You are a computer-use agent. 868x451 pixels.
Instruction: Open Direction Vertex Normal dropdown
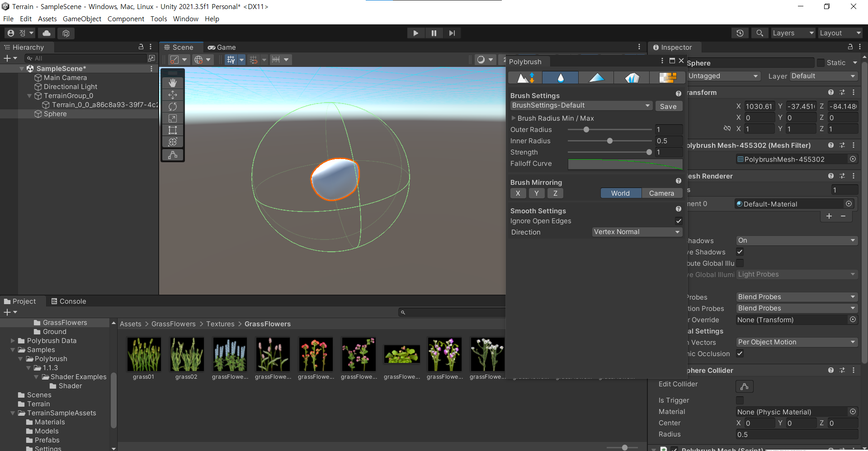637,232
